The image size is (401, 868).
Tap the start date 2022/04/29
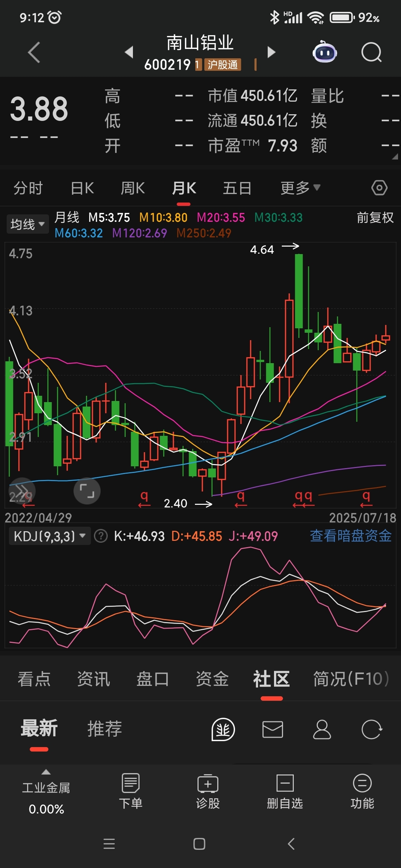pyautogui.click(x=38, y=518)
